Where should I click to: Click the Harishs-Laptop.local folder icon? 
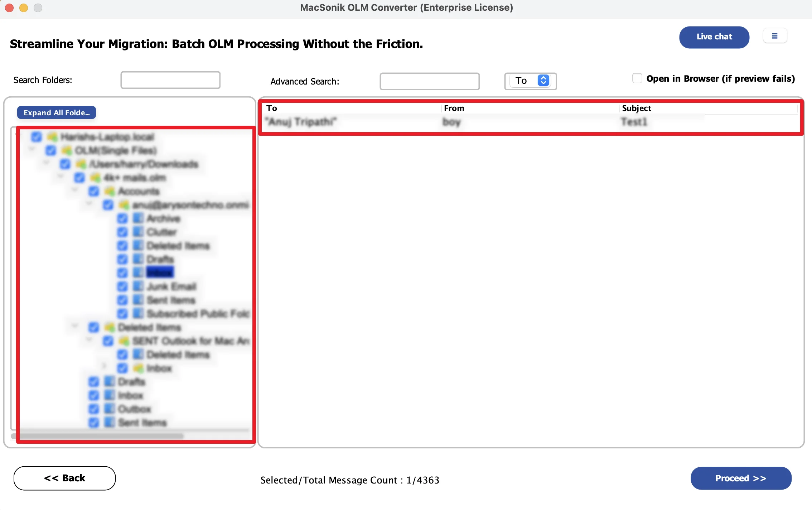pyautogui.click(x=52, y=136)
